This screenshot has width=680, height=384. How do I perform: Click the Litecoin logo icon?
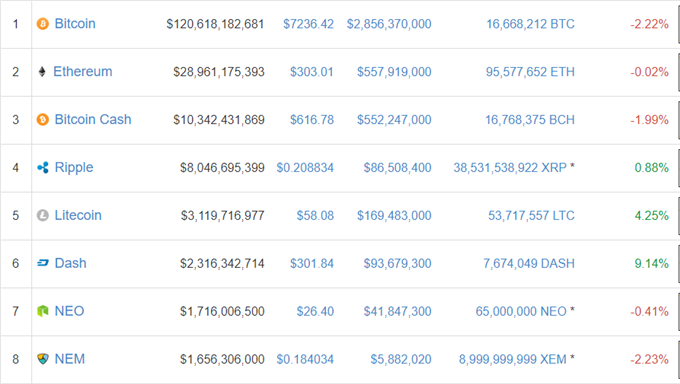coord(42,215)
